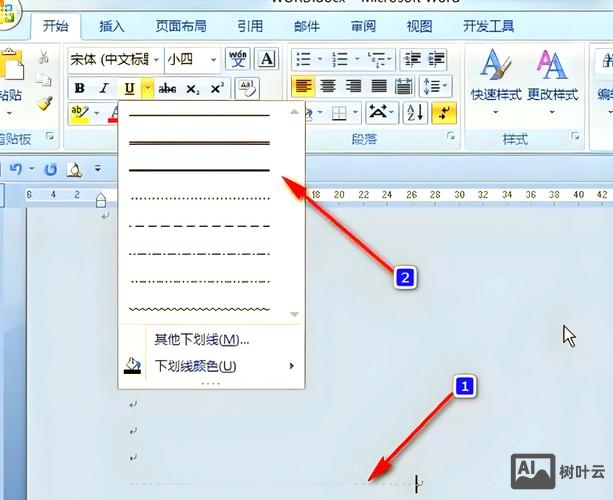Open the 邮件 tab
This screenshot has height=500, width=613.
tap(307, 26)
